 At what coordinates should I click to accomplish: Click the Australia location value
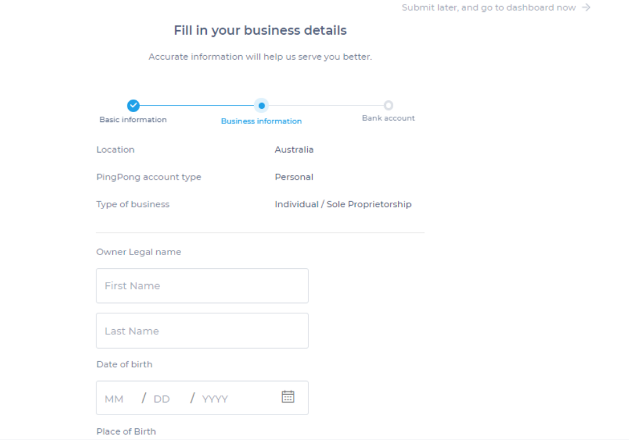pos(294,150)
